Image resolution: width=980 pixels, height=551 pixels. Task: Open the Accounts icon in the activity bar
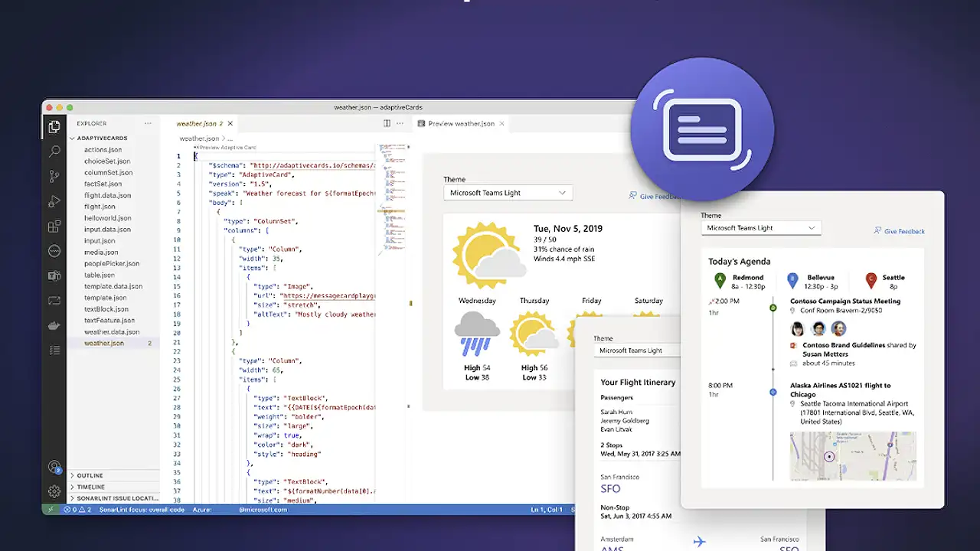(54, 467)
